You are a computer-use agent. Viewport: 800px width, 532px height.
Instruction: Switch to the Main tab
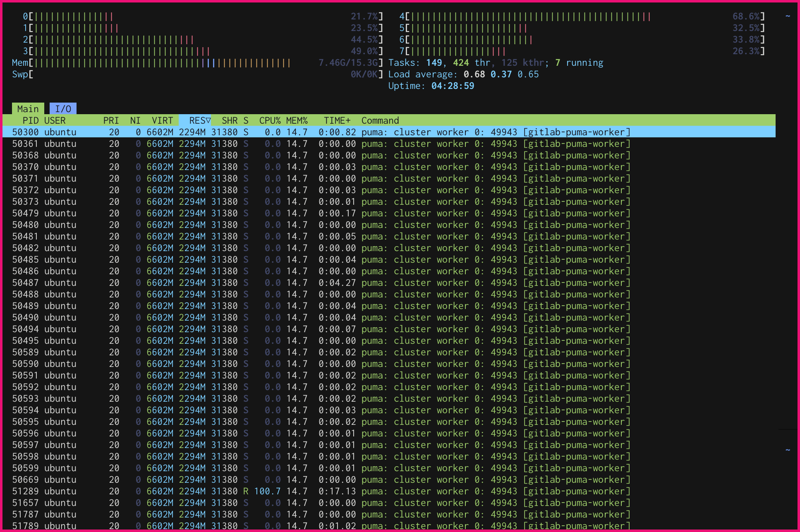[28, 109]
